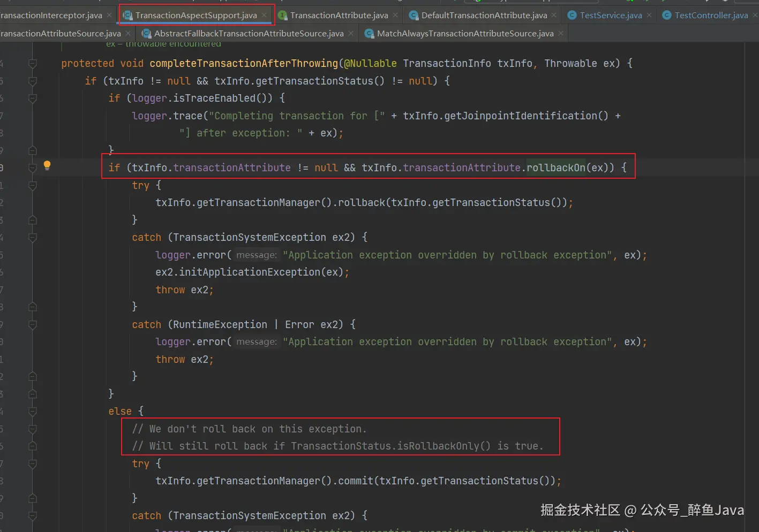
Task: Click the '"] after exception: "' string literal
Action: point(241,133)
